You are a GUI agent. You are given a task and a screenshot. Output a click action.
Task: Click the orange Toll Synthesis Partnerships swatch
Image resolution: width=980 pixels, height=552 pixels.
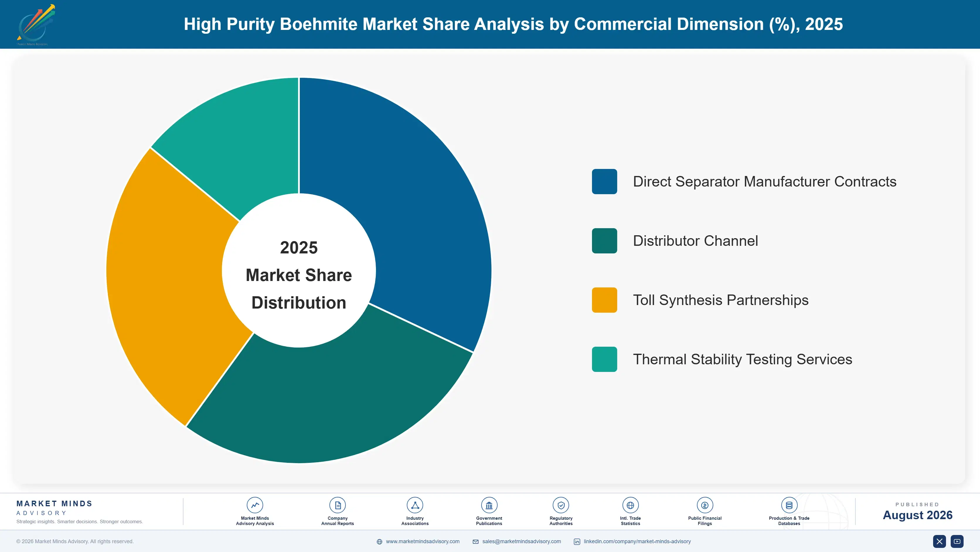click(604, 300)
